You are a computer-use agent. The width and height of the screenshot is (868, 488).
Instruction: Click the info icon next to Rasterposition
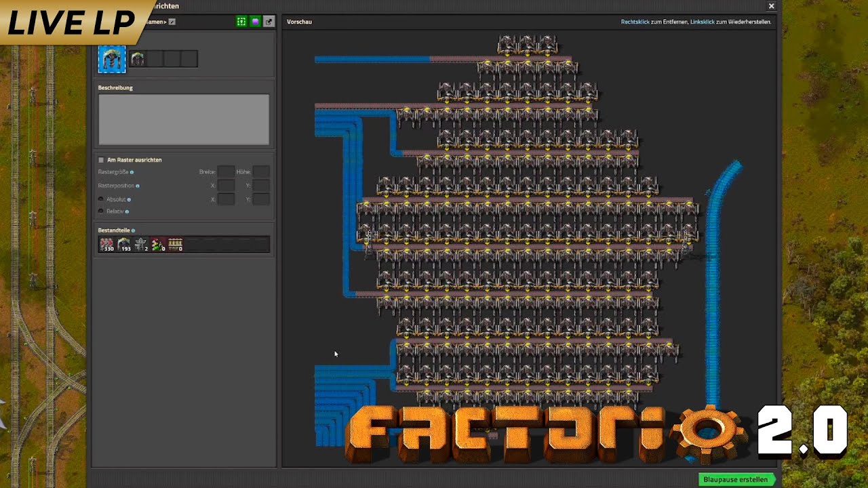click(x=138, y=186)
